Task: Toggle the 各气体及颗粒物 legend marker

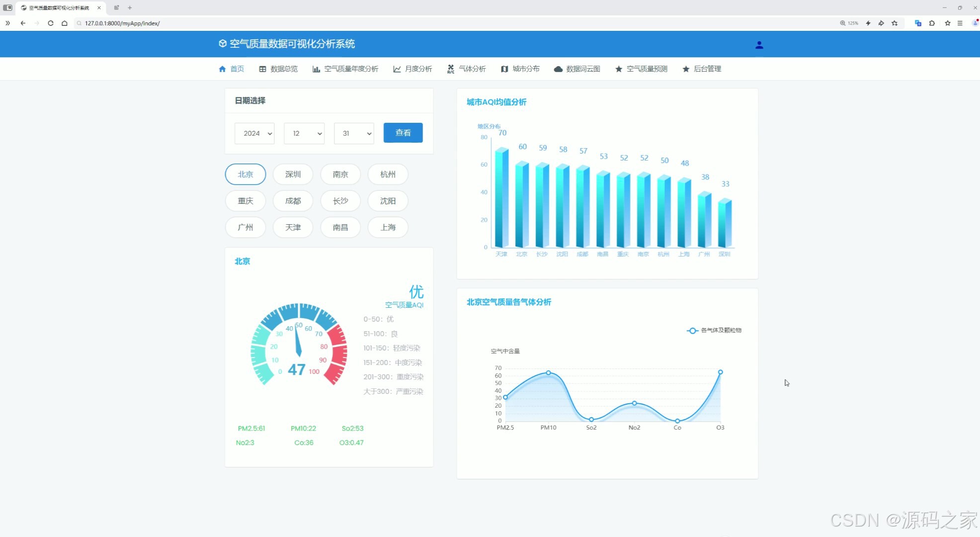Action: click(692, 330)
